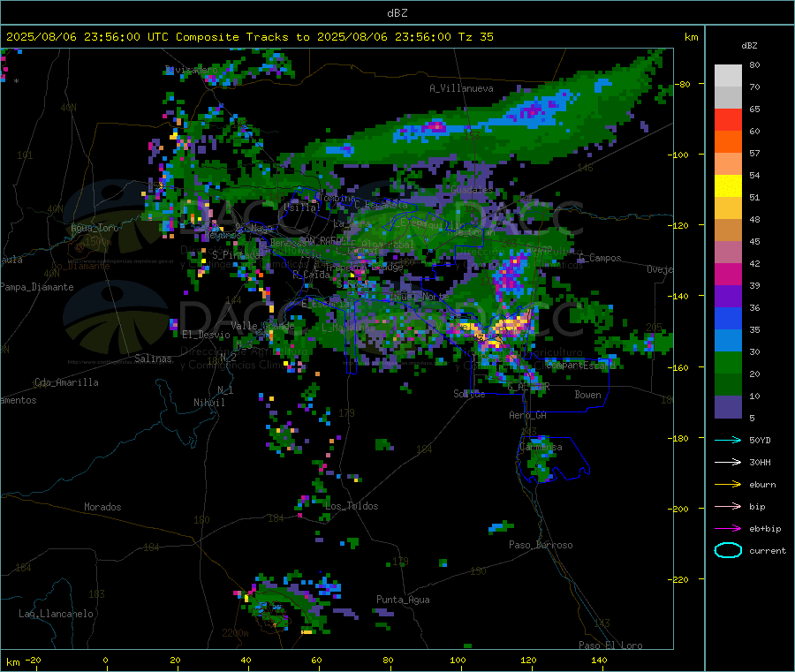Click the 'km' label at top right
Image resolution: width=795 pixels, height=672 pixels.
691,37
